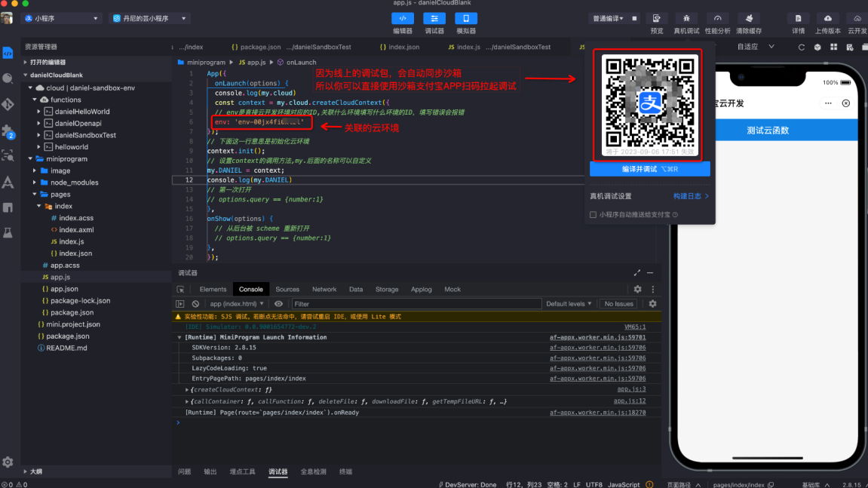The width and height of the screenshot is (868, 488).
Task: Click the 预览 preview icon
Action: [x=657, y=18]
